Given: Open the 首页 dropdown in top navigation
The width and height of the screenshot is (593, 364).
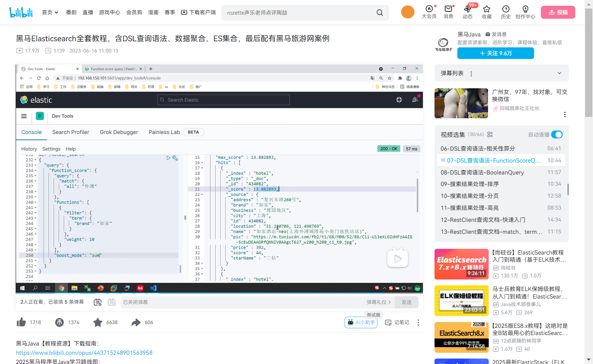Looking at the screenshot, I should (50, 12).
